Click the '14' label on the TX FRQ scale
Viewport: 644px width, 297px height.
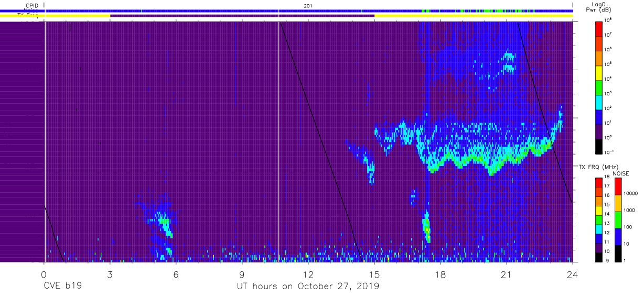pyautogui.click(x=607, y=214)
